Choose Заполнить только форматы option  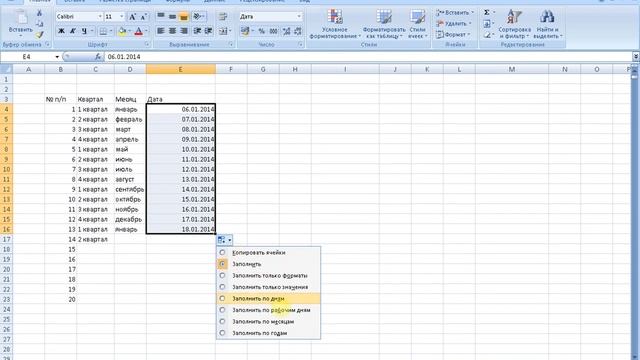pyautogui.click(x=269, y=276)
